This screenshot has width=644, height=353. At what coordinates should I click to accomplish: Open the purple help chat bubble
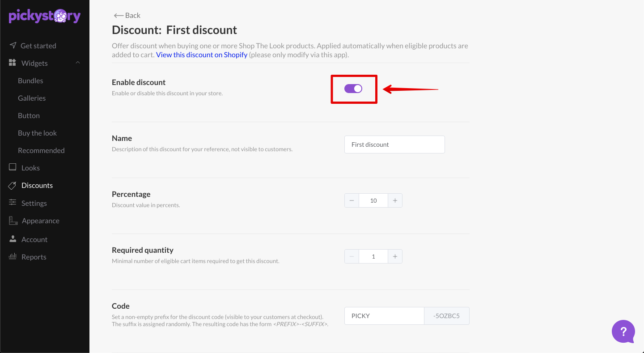623,332
